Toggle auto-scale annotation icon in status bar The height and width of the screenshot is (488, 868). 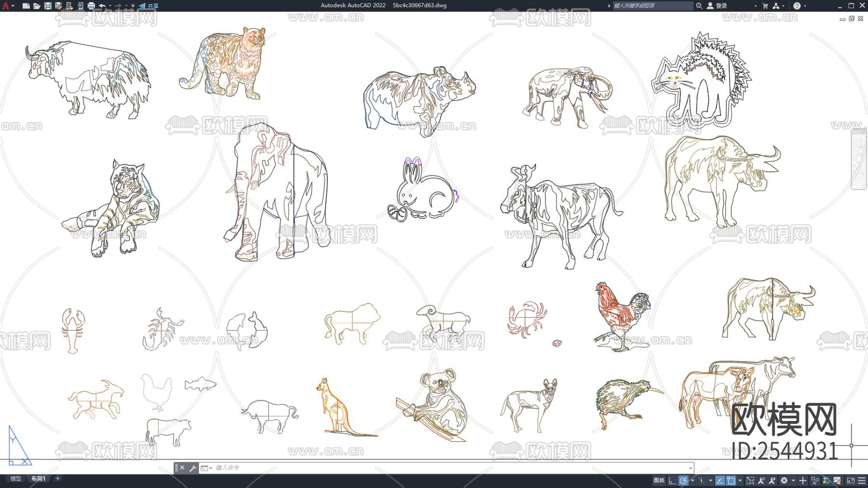click(772, 480)
